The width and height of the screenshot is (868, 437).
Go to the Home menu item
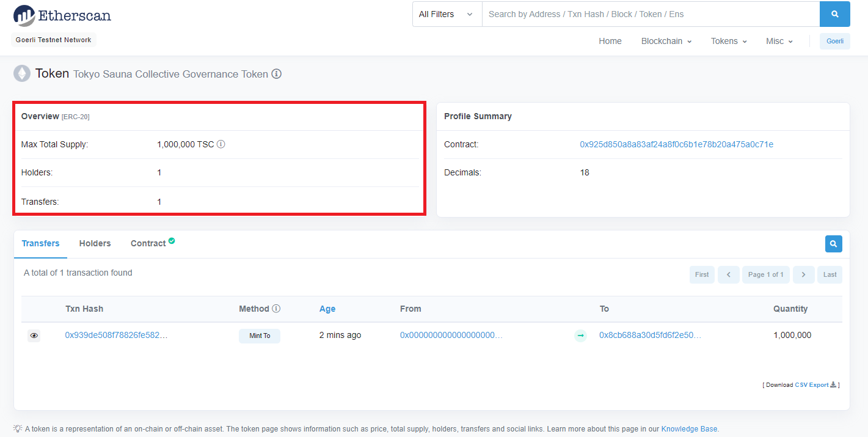click(610, 41)
